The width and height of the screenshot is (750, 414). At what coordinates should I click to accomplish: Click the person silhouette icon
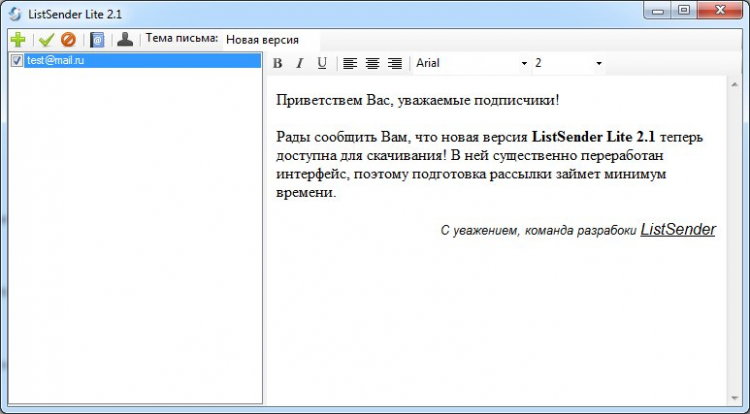pyautogui.click(x=125, y=39)
